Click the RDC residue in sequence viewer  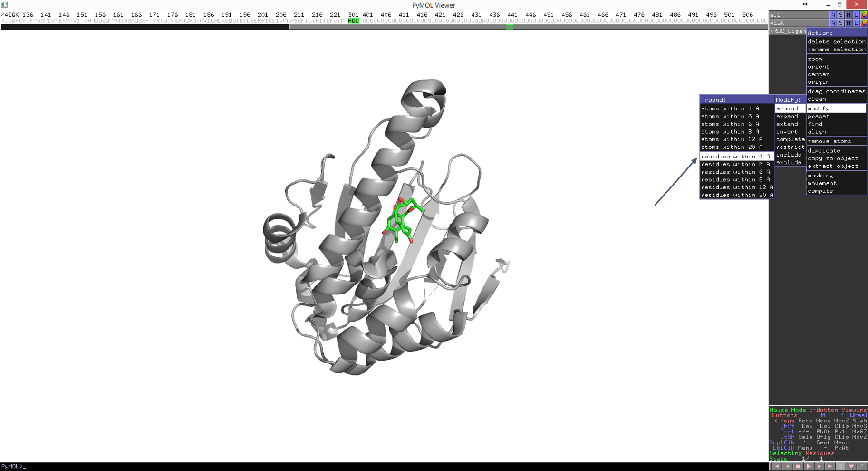[353, 21]
